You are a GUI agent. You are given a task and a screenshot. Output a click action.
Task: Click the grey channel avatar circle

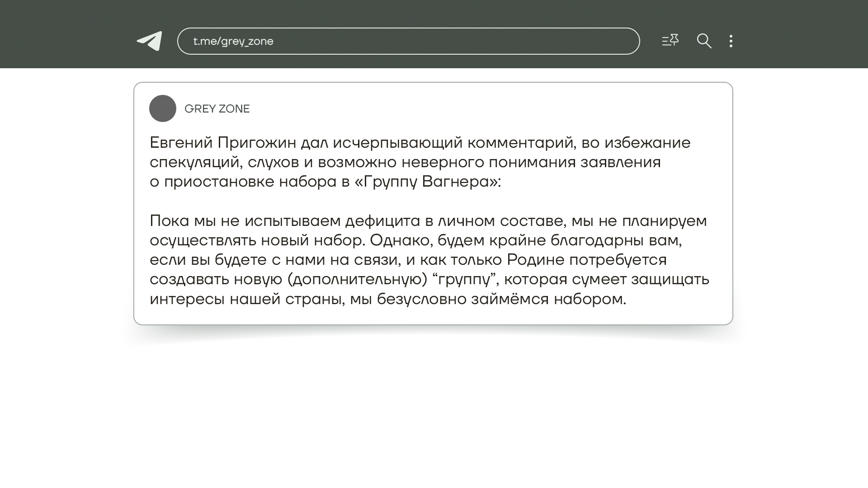click(x=163, y=108)
